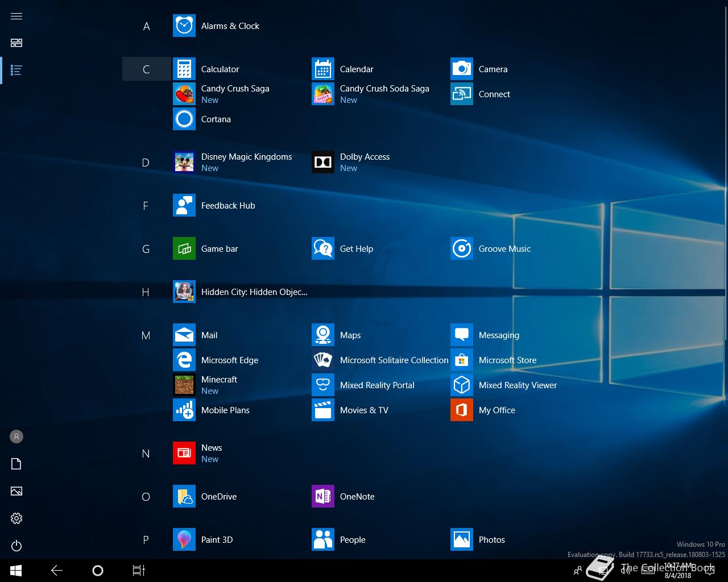Viewport: 728px width, 582px height.
Task: Launch Microsoft Edge browser
Action: pyautogui.click(x=184, y=360)
